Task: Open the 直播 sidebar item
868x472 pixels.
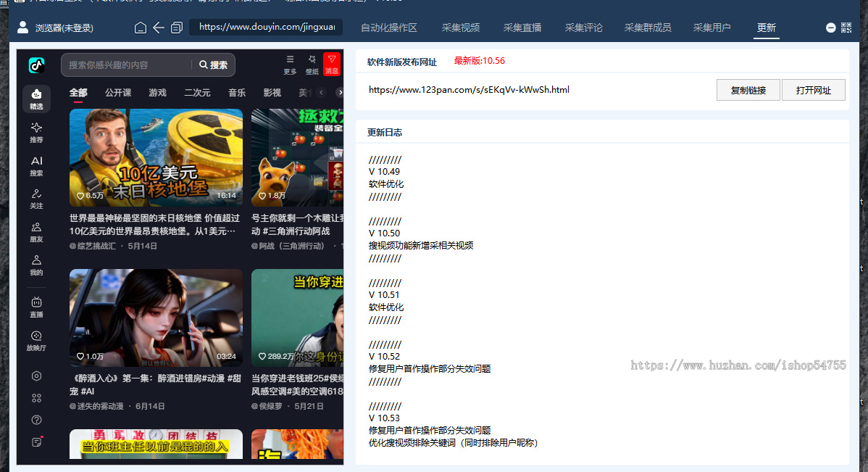Action: tap(36, 307)
